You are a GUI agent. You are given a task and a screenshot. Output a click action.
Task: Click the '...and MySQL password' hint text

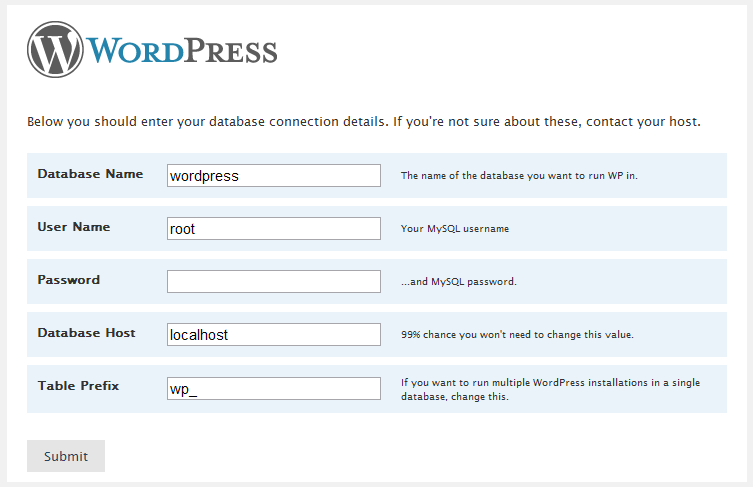[459, 282]
